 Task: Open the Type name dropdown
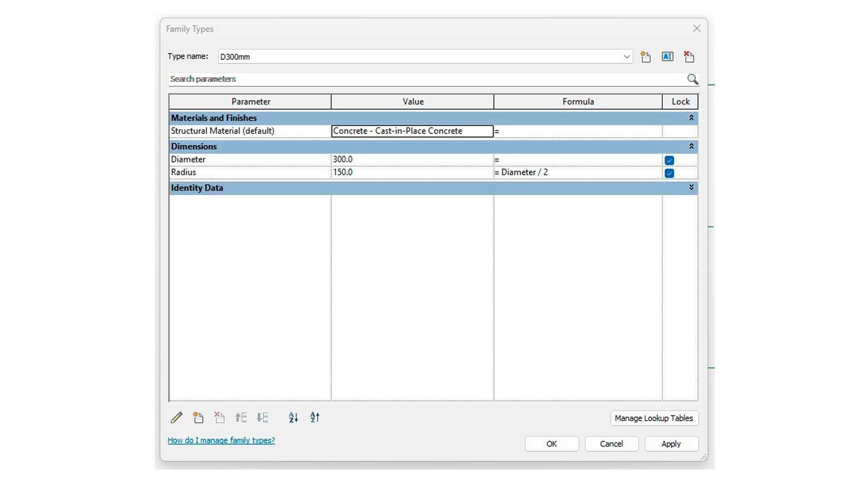pyautogui.click(x=627, y=57)
